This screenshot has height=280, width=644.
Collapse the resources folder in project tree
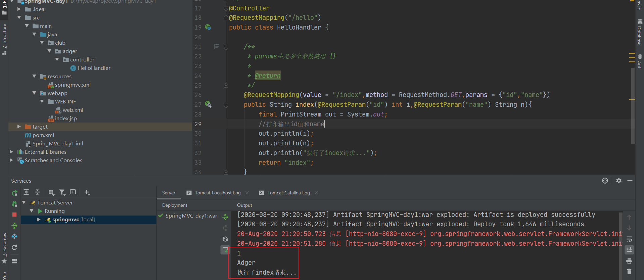[x=34, y=76]
